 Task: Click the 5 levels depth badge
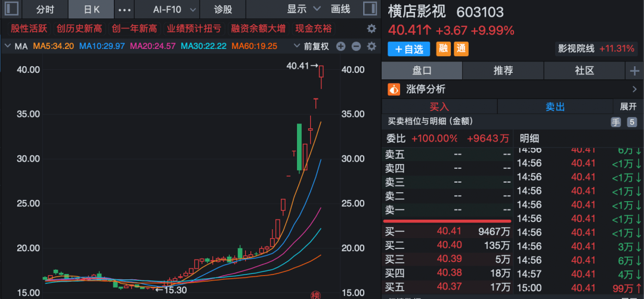pyautogui.click(x=631, y=122)
